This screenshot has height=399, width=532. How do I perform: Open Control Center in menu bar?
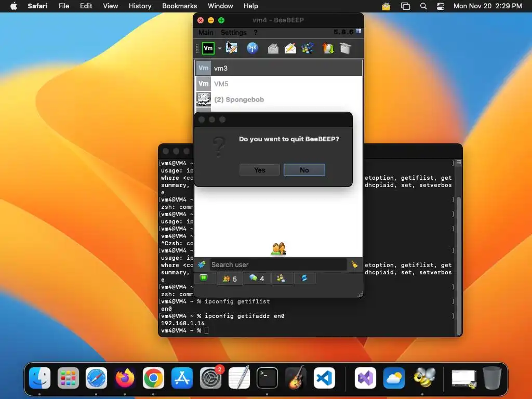point(441,6)
